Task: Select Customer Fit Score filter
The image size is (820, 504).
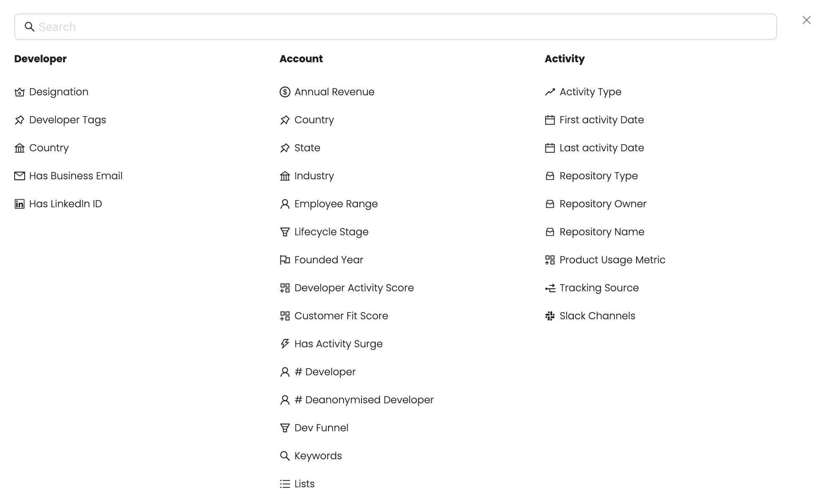Action: [341, 316]
